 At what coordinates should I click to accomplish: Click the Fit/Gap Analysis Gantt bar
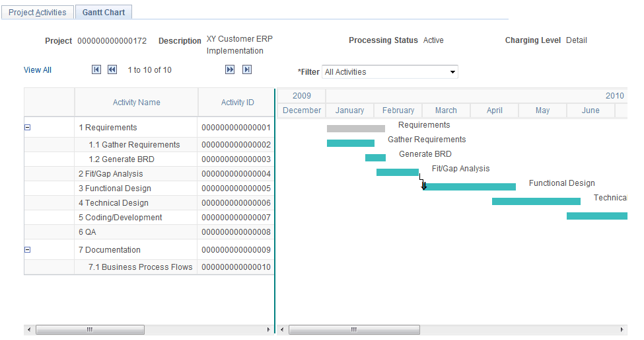pos(398,172)
